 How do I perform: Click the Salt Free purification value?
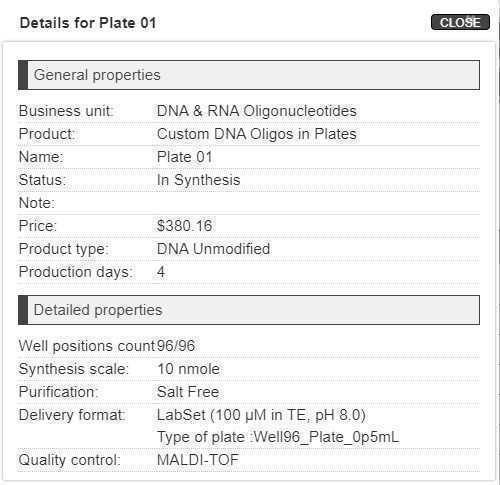(188, 392)
